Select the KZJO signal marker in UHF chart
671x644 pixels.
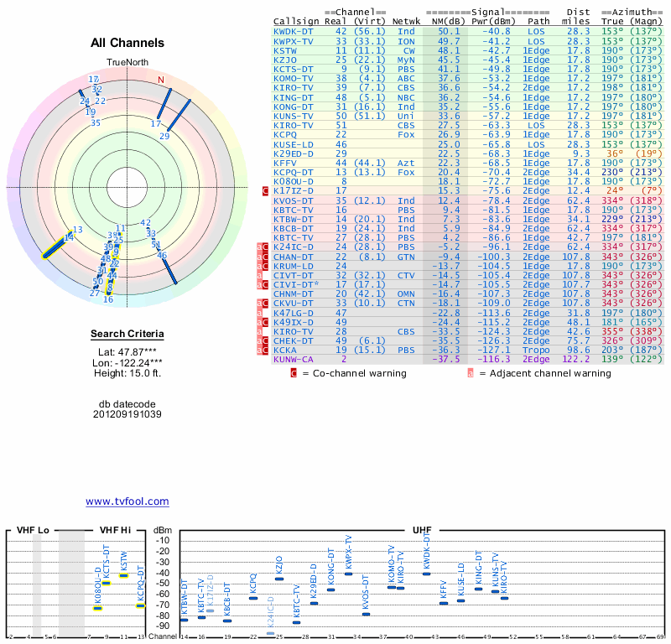[x=279, y=579]
